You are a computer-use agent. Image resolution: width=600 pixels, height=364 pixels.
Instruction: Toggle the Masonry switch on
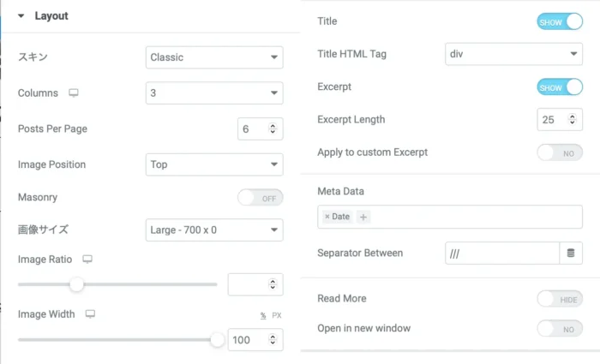[260, 198]
